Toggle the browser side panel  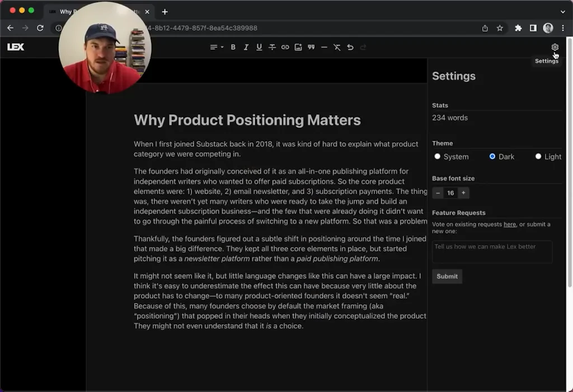pos(533,28)
